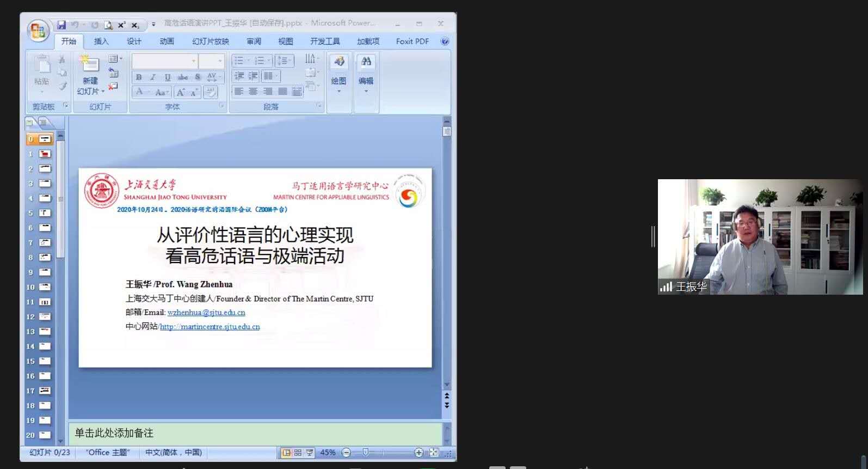The image size is (868, 469).
Task: Click the Editing (编辑) binoculars icon
Action: (x=366, y=62)
